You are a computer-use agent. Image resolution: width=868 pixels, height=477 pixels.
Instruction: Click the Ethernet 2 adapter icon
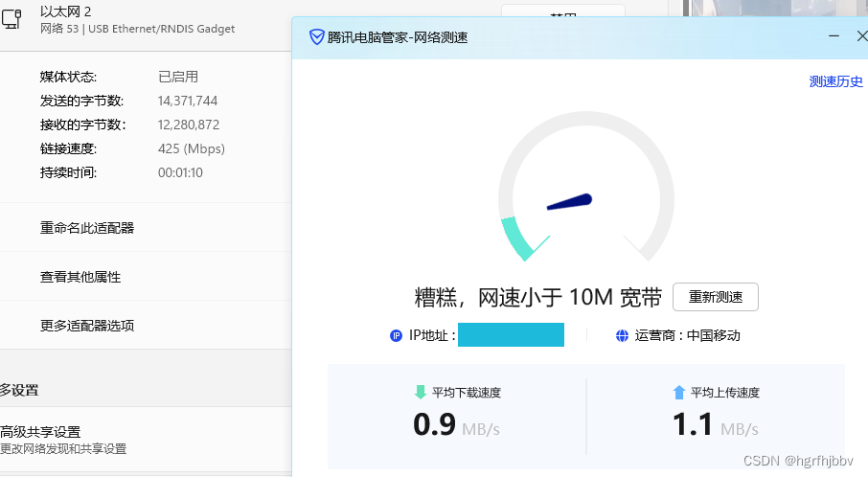pyautogui.click(x=11, y=19)
